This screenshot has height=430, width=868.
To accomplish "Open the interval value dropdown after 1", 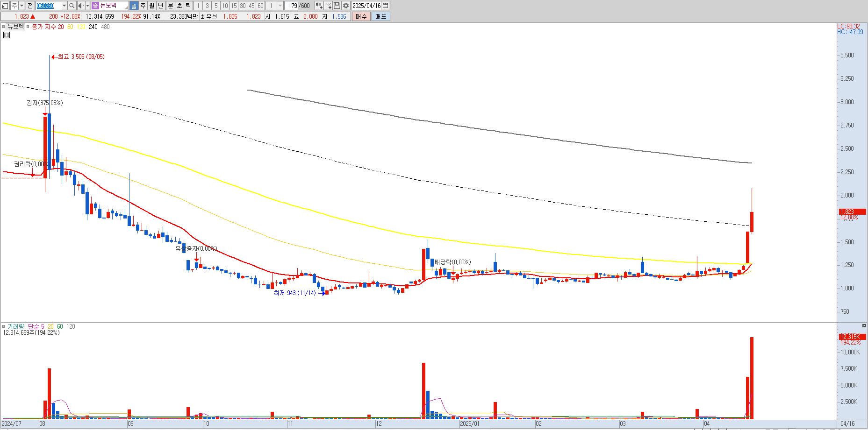I will point(280,6).
